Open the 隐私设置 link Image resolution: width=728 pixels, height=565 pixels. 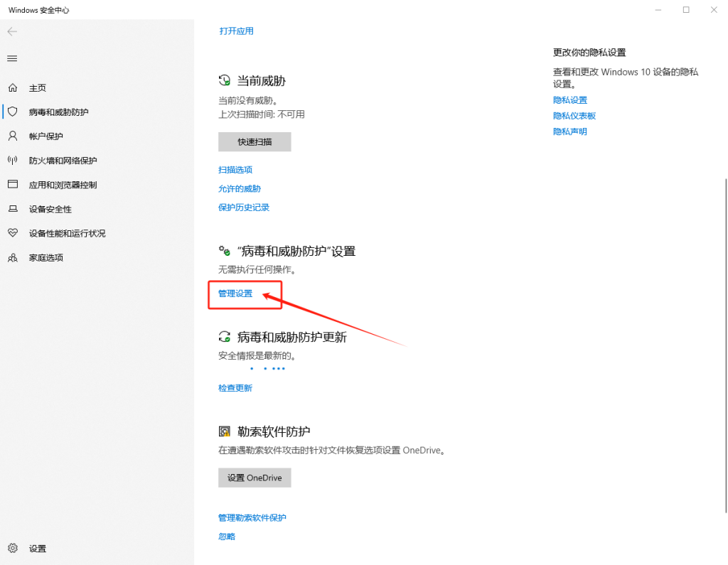(x=570, y=100)
